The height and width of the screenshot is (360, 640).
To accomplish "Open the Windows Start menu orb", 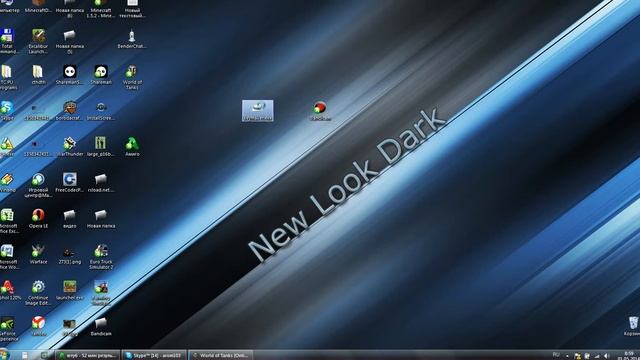I will click(x=4, y=355).
